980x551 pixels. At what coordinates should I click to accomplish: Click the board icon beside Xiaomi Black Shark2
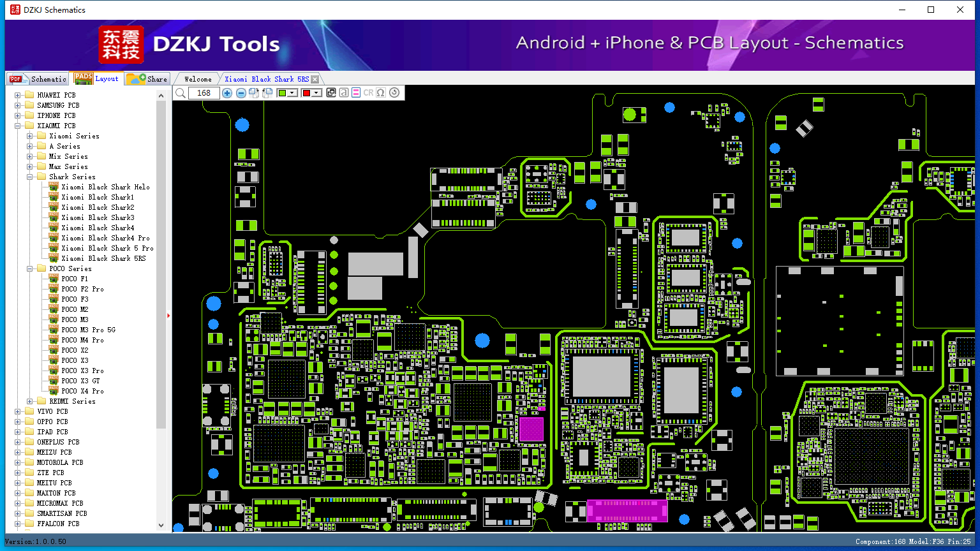[54, 207]
